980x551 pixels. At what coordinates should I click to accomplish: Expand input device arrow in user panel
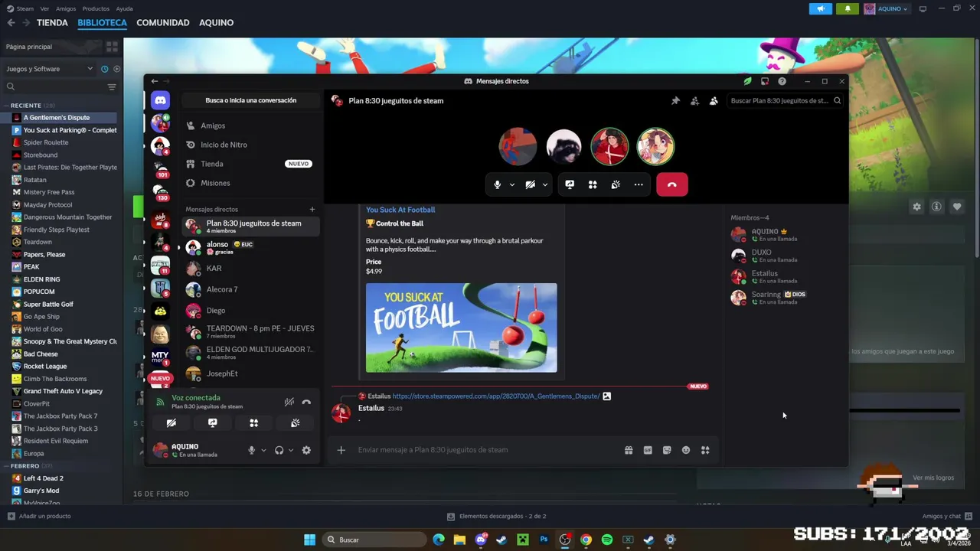pyautogui.click(x=263, y=450)
